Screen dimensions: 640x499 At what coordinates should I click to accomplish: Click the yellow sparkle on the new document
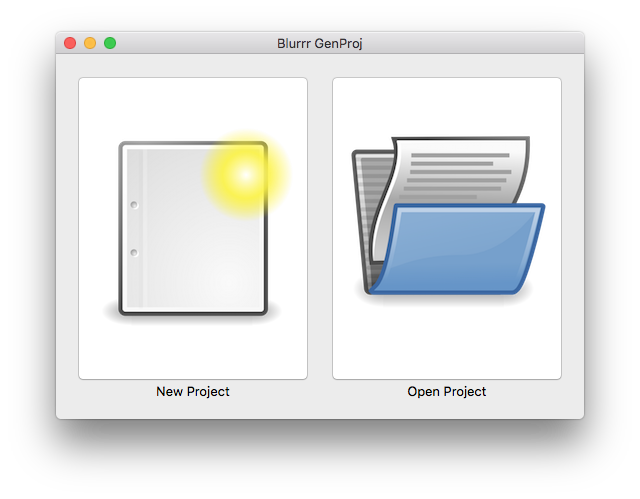[x=245, y=175]
